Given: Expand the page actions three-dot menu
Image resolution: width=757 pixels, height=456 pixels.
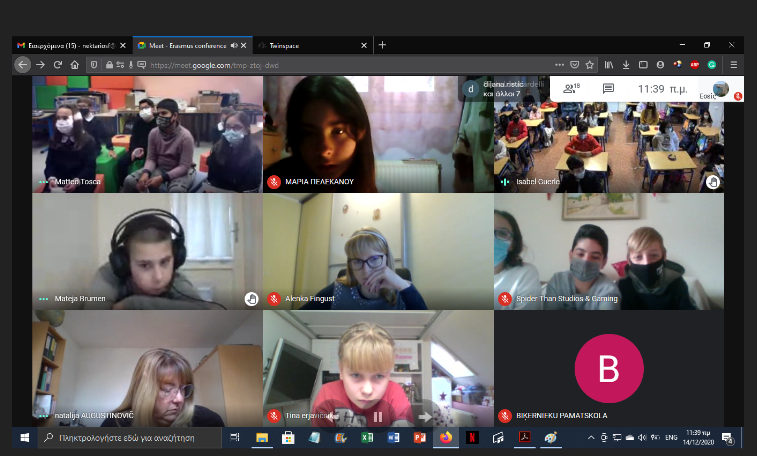Looking at the screenshot, I should (559, 65).
